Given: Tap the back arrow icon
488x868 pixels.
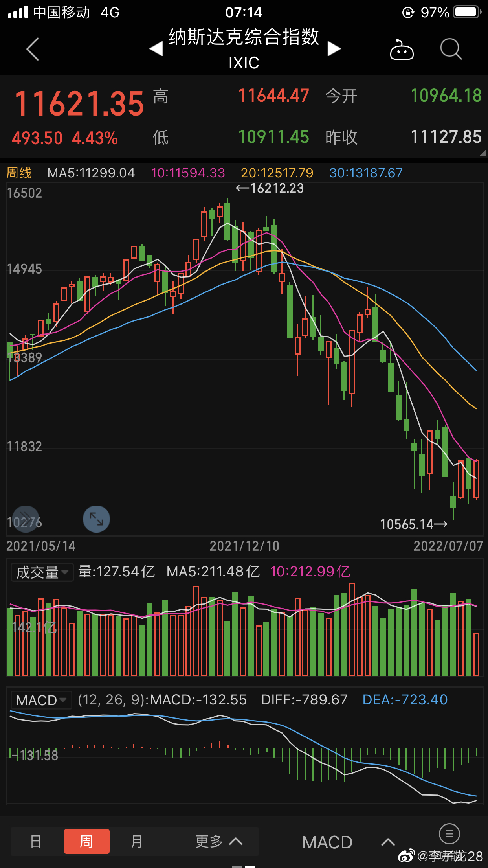Looking at the screenshot, I should (33, 49).
